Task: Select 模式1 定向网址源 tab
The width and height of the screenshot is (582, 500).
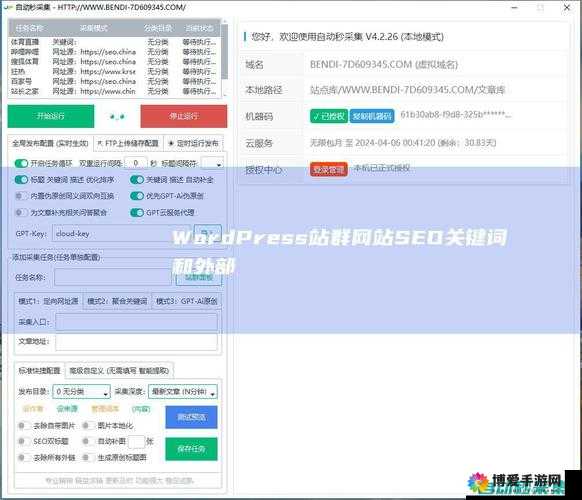Action: [48, 301]
